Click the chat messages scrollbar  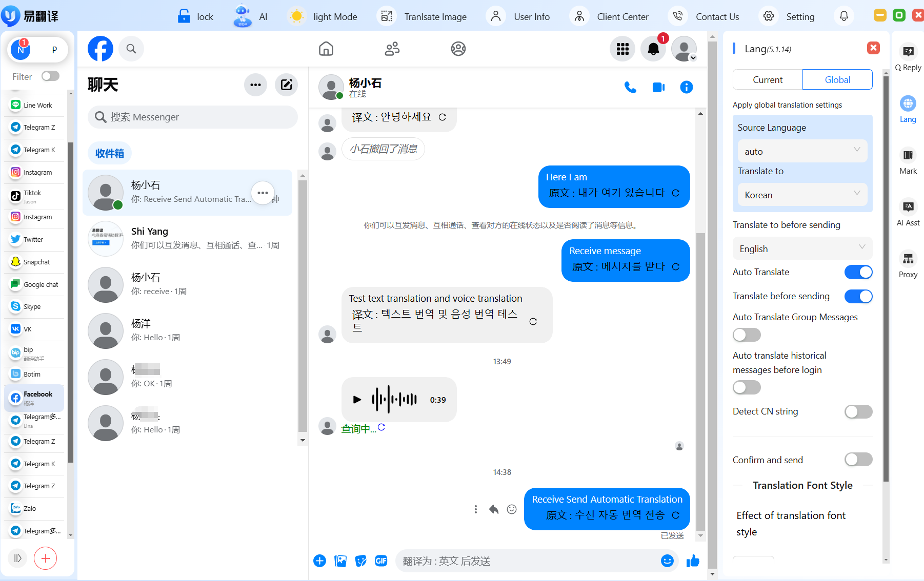[700, 382]
